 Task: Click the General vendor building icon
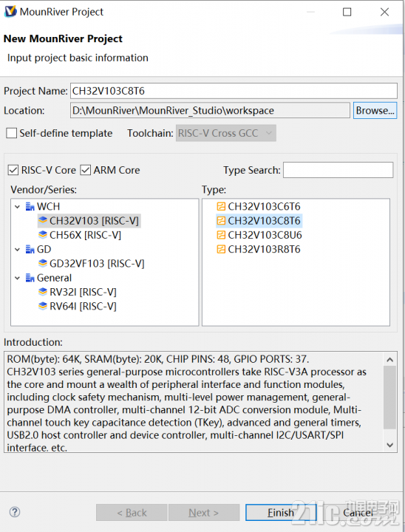pyautogui.click(x=30, y=278)
